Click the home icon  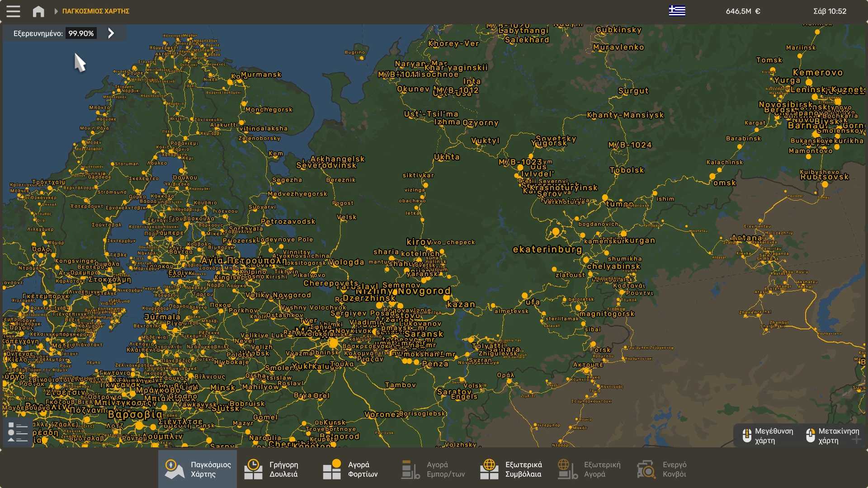pyautogui.click(x=38, y=11)
